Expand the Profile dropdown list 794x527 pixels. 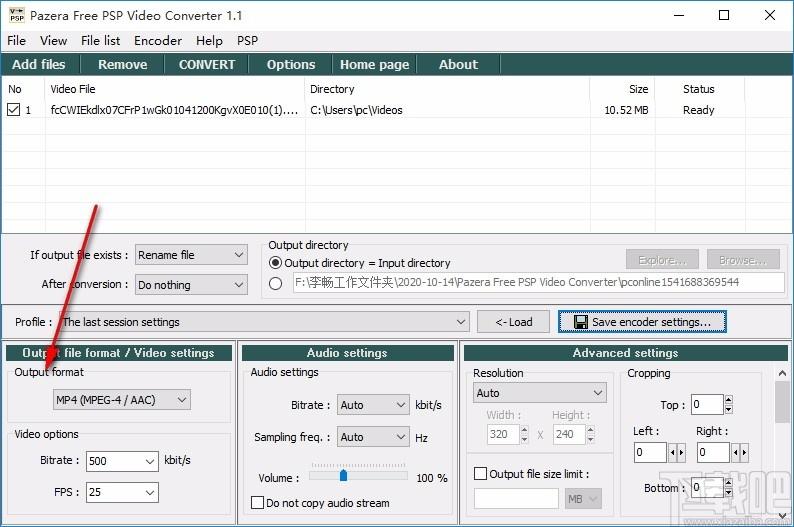264,322
